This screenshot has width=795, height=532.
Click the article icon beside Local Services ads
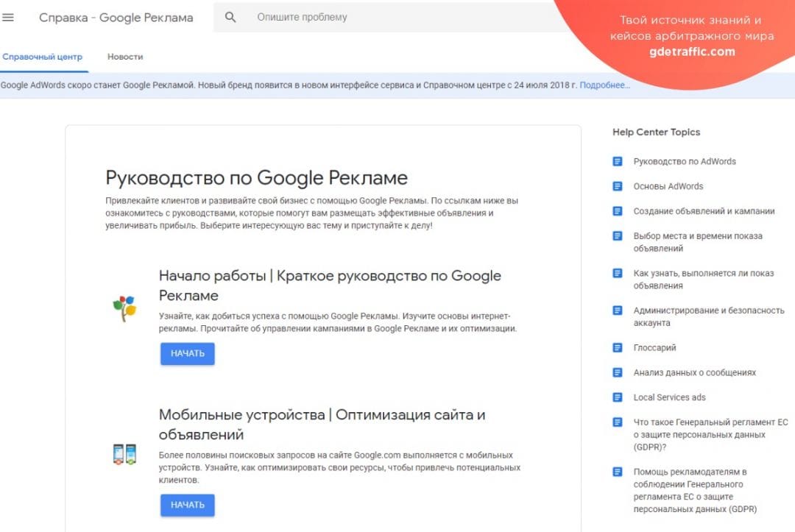616,397
